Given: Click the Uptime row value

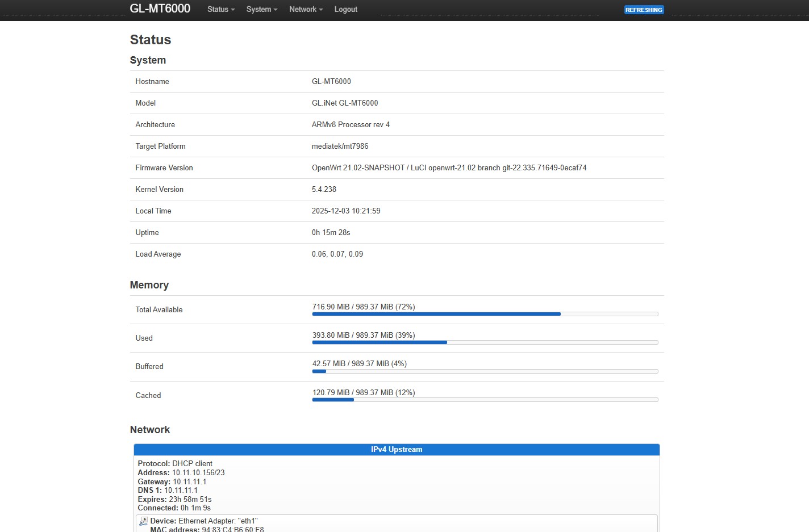Looking at the screenshot, I should tap(331, 233).
